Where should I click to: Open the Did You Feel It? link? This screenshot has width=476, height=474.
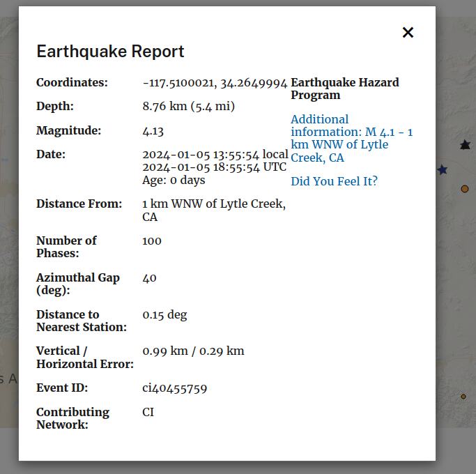pyautogui.click(x=334, y=181)
